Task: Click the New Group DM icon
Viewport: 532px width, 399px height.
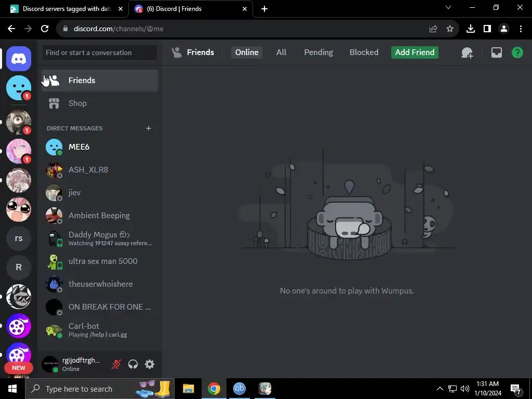Action: (467, 52)
